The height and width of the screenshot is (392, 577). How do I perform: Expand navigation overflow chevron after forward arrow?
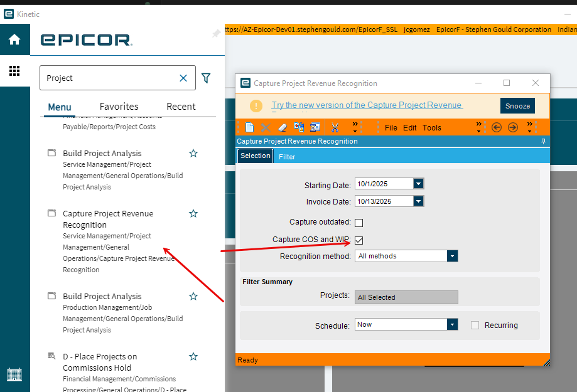coord(529,127)
